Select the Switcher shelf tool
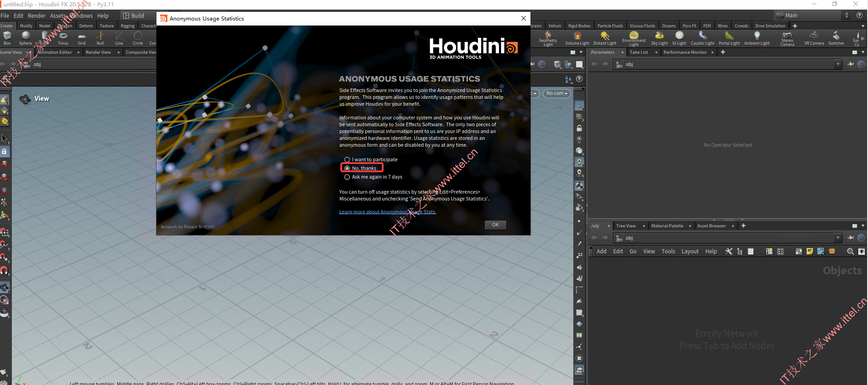 click(x=836, y=38)
